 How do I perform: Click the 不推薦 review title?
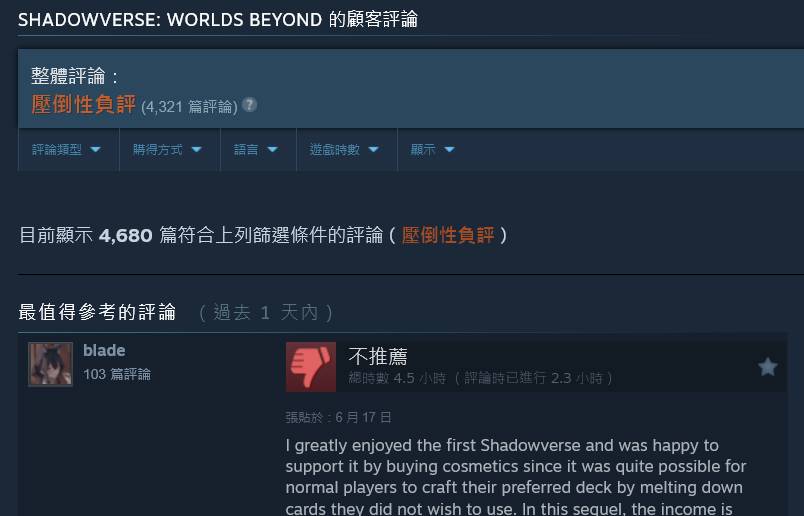378,356
